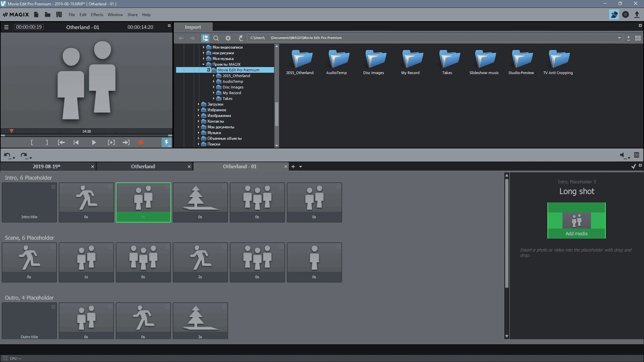
Task: Go to beginning of the movie
Action: point(76,142)
